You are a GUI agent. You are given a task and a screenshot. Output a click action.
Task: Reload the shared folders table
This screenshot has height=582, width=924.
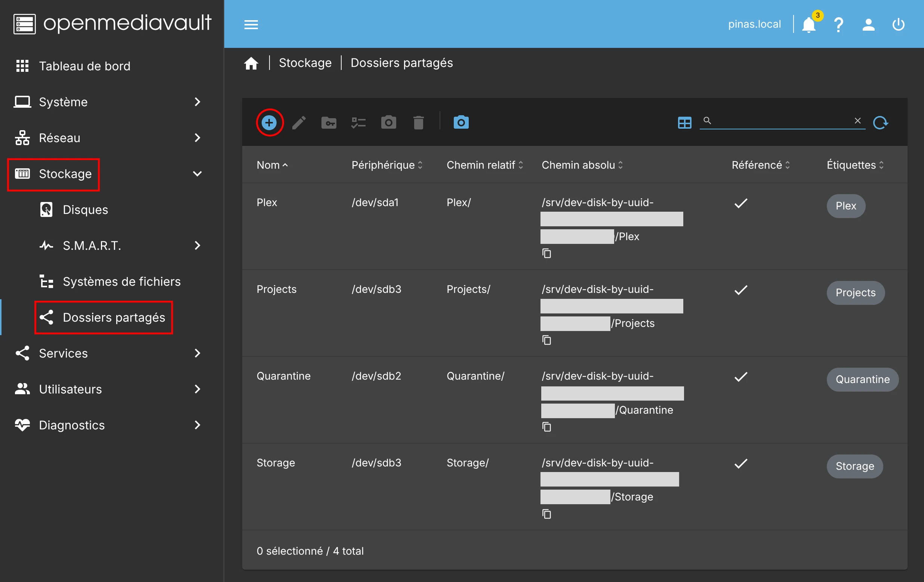coord(881,122)
